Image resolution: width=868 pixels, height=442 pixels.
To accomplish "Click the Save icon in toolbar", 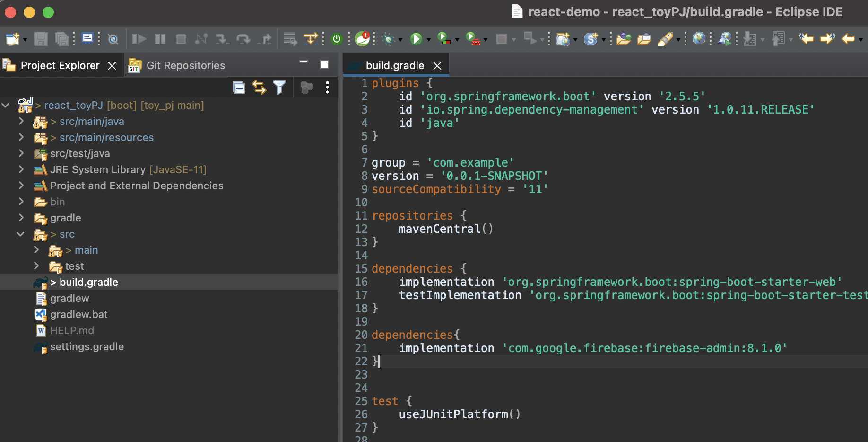I will click(x=41, y=39).
